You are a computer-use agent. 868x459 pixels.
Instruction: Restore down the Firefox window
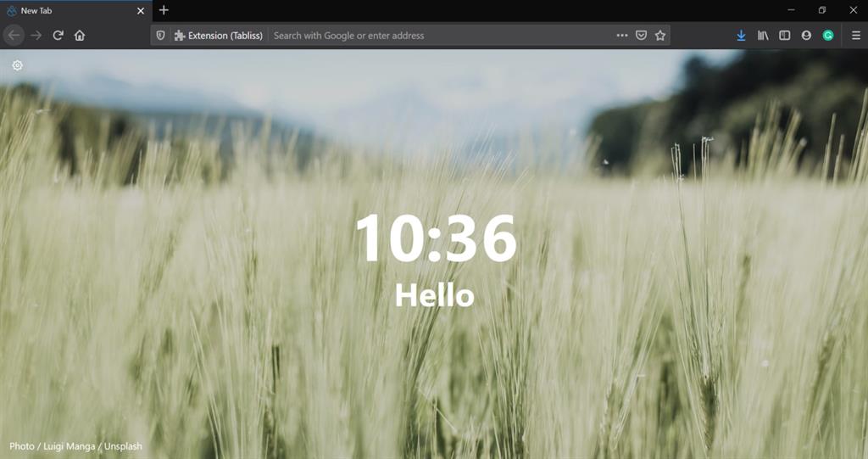pyautogui.click(x=822, y=10)
